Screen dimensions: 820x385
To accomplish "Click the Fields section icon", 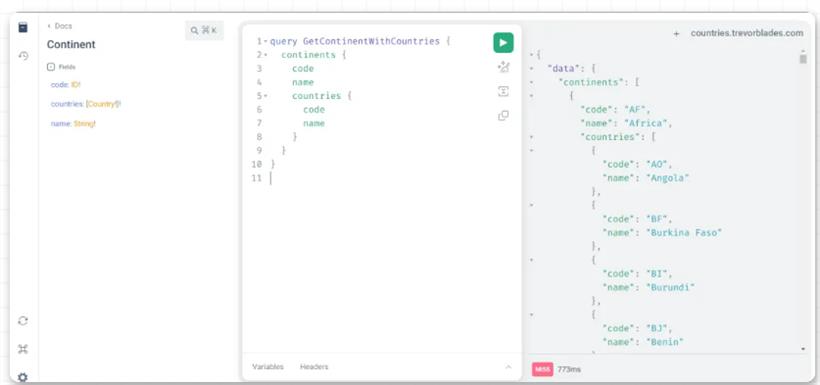I will tap(51, 67).
